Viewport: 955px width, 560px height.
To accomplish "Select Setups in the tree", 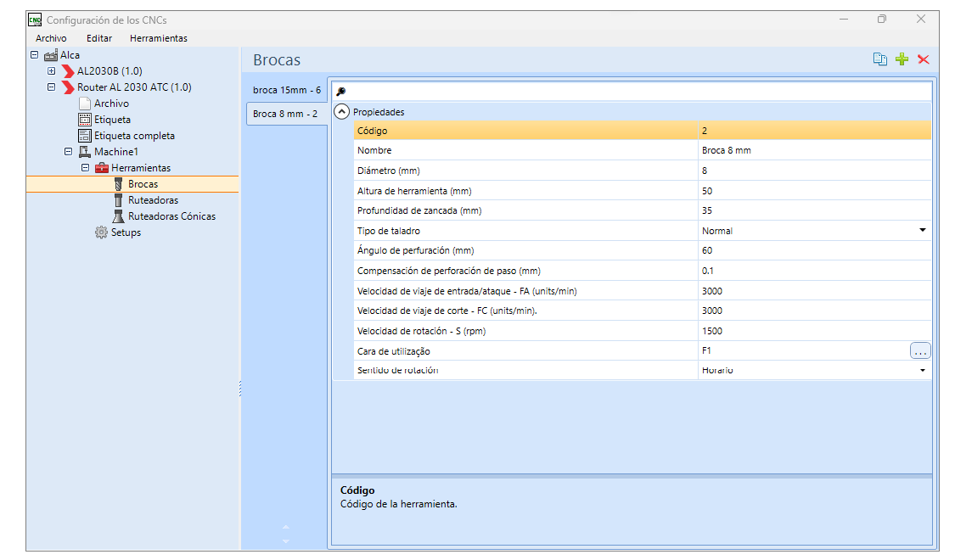I will point(126,232).
